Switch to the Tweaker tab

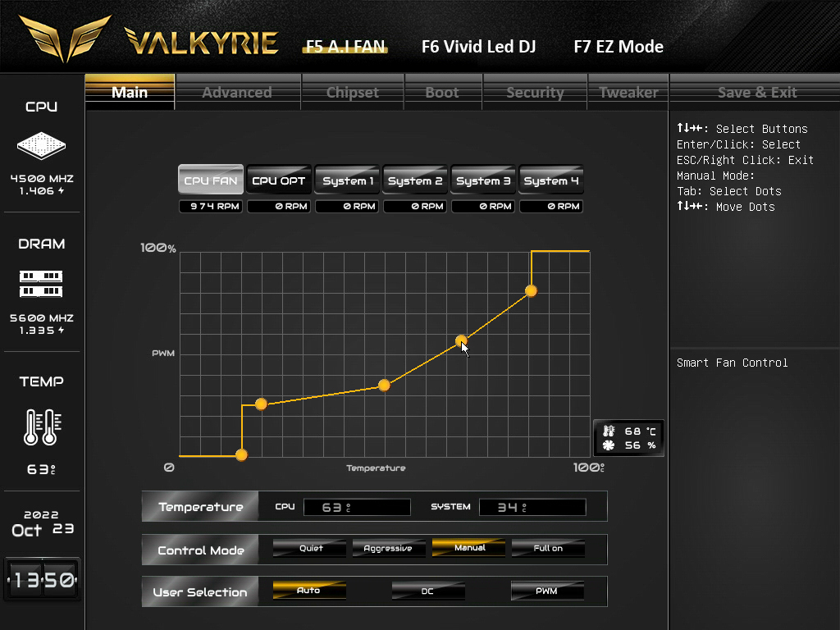point(628,92)
